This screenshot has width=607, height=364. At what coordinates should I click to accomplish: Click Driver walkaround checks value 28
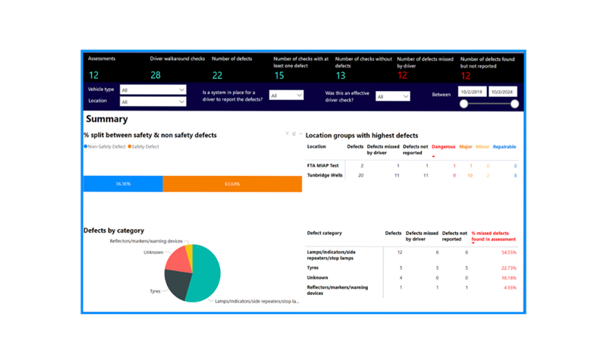click(156, 75)
